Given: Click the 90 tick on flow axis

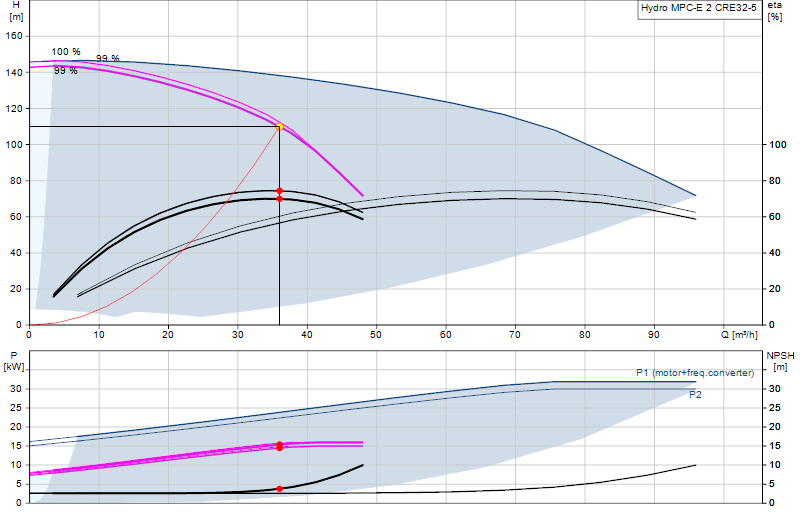Looking at the screenshot, I should coord(654,335).
